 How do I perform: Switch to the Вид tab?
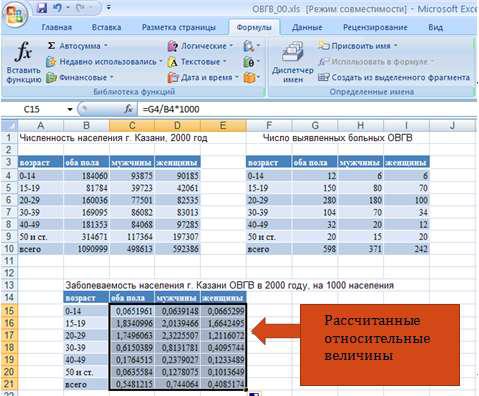click(x=435, y=27)
